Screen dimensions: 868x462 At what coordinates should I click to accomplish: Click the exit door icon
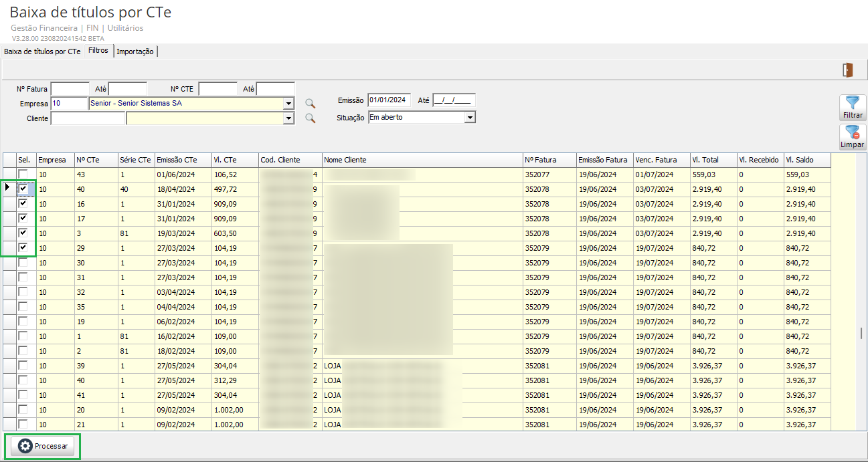pos(848,70)
